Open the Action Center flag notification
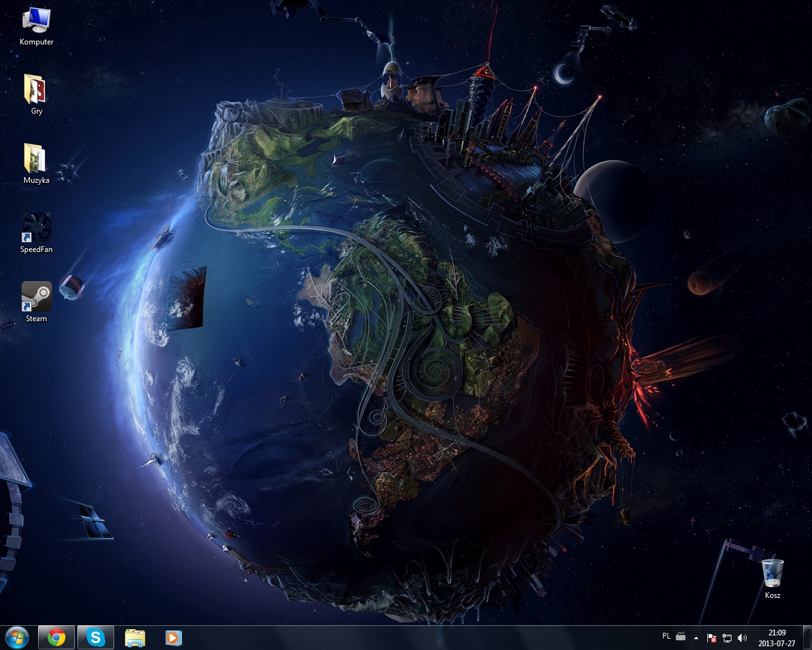The image size is (812, 650). [x=712, y=638]
